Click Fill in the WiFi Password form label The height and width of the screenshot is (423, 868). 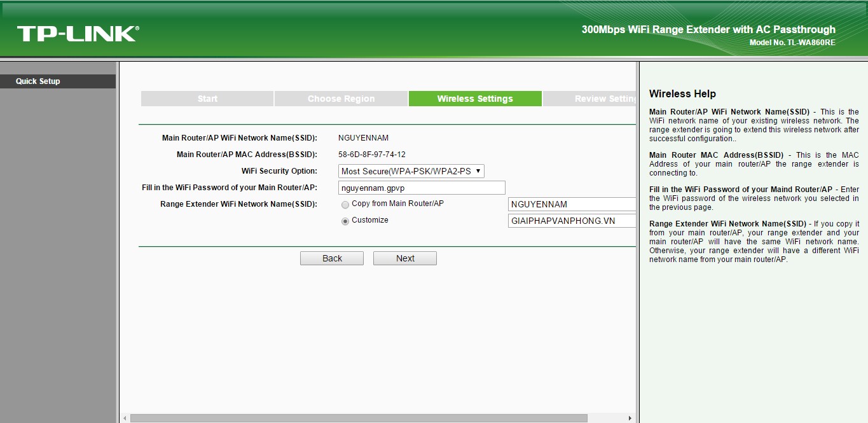tap(230, 188)
